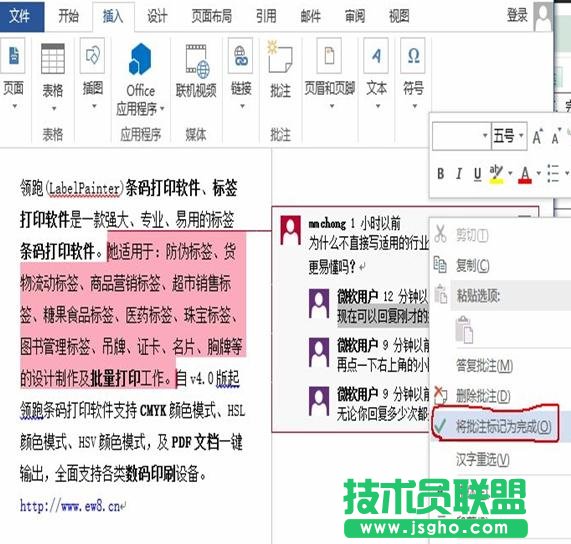Click the 文本 text icon
571x544 pixels.
376,55
